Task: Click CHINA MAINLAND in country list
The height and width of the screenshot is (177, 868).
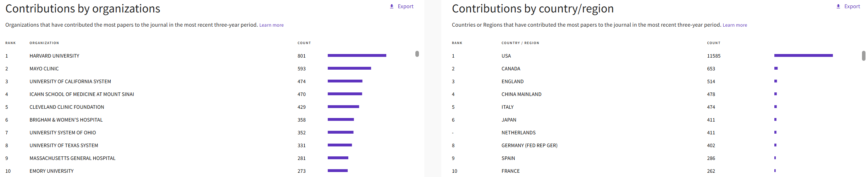Action: [x=521, y=94]
